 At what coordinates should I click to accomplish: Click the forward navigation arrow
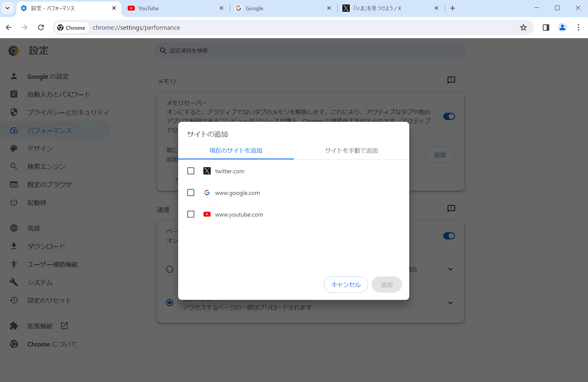pyautogui.click(x=25, y=28)
